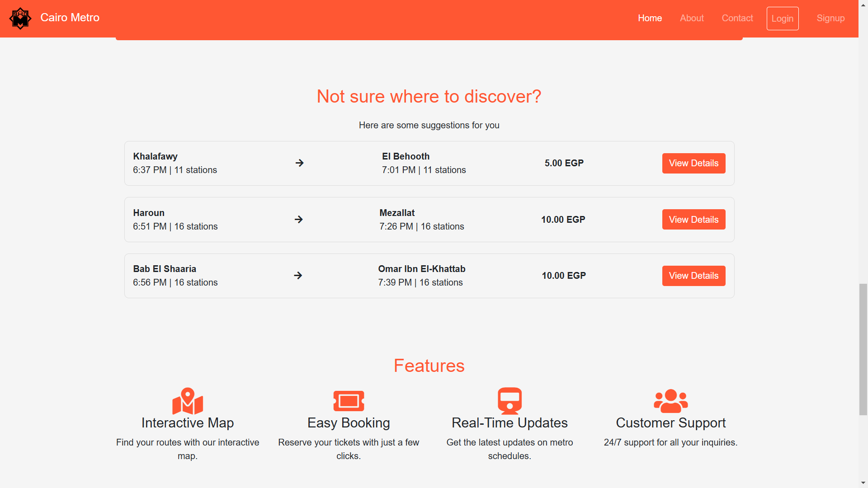This screenshot has width=868, height=488.
Task: Click the Easy Booking ticket icon
Action: click(x=349, y=401)
